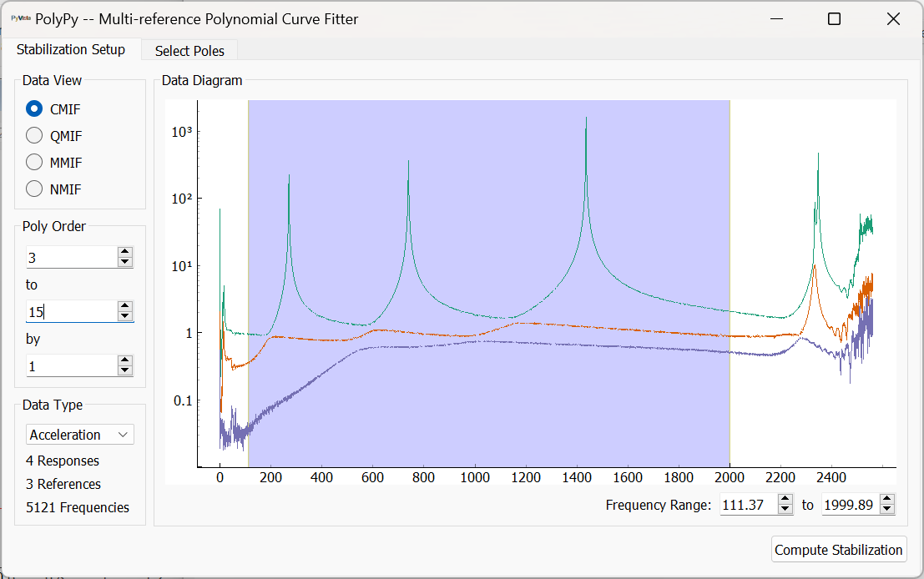Increment the upper frequency bound spinner
Viewport: 924px width, 579px height.
pos(885,500)
